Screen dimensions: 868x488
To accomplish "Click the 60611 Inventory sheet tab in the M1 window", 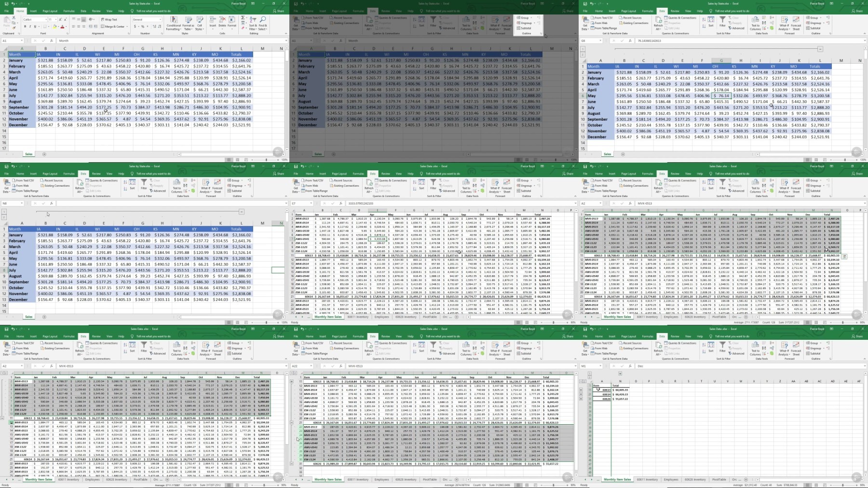I will click(x=647, y=479).
